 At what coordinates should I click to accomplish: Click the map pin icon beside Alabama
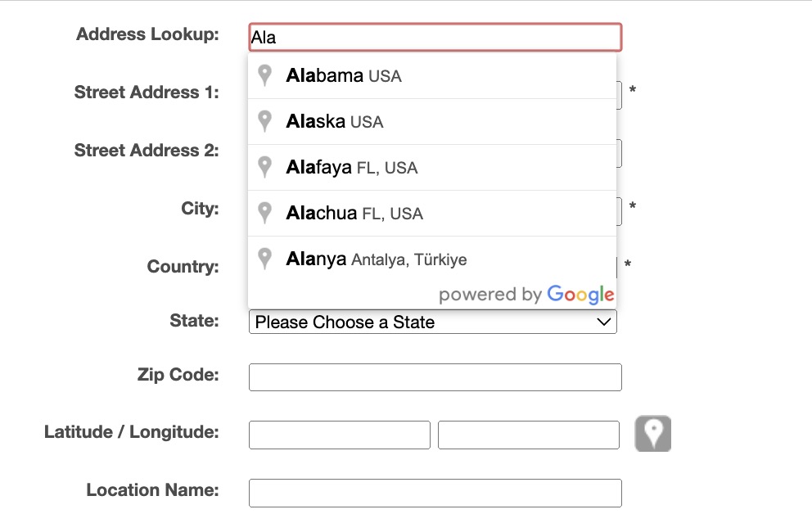click(264, 75)
